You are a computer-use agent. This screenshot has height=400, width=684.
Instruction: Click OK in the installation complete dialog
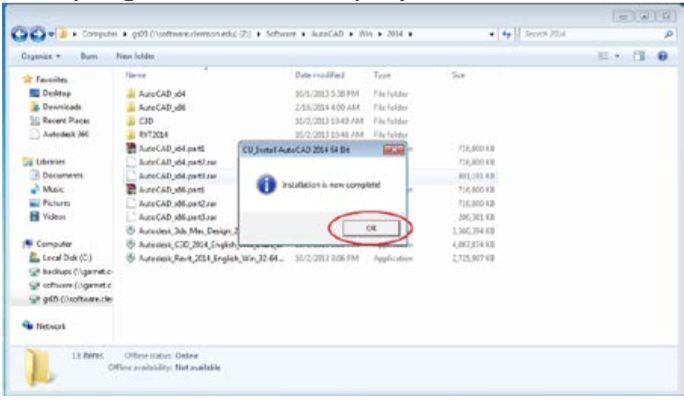(x=371, y=228)
